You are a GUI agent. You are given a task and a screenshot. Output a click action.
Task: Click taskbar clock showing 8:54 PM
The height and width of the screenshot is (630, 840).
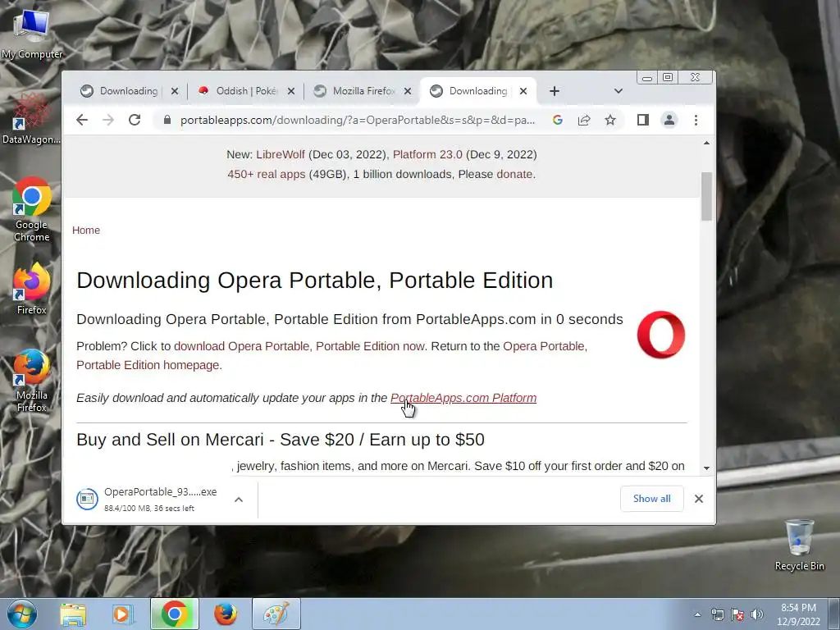798,614
